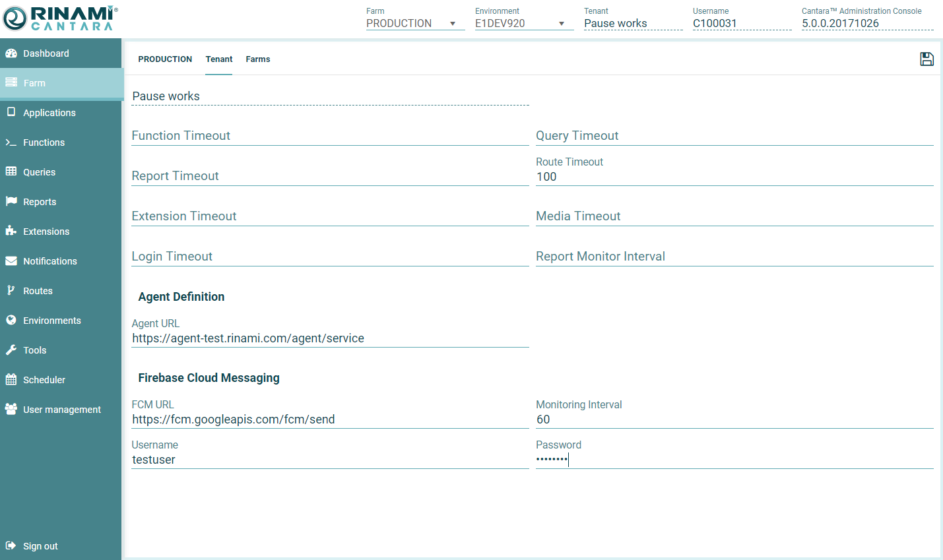The image size is (943, 560).
Task: Click into the Function Timeout field
Action: point(330,136)
